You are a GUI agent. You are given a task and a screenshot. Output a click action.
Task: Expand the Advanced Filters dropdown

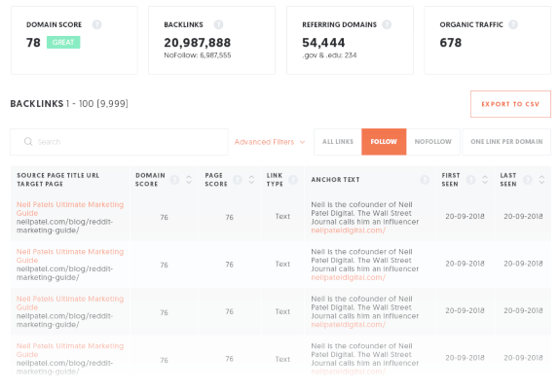pyautogui.click(x=270, y=142)
